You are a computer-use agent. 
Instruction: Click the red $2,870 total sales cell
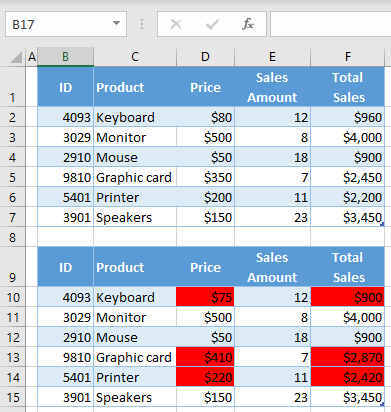tap(348, 357)
